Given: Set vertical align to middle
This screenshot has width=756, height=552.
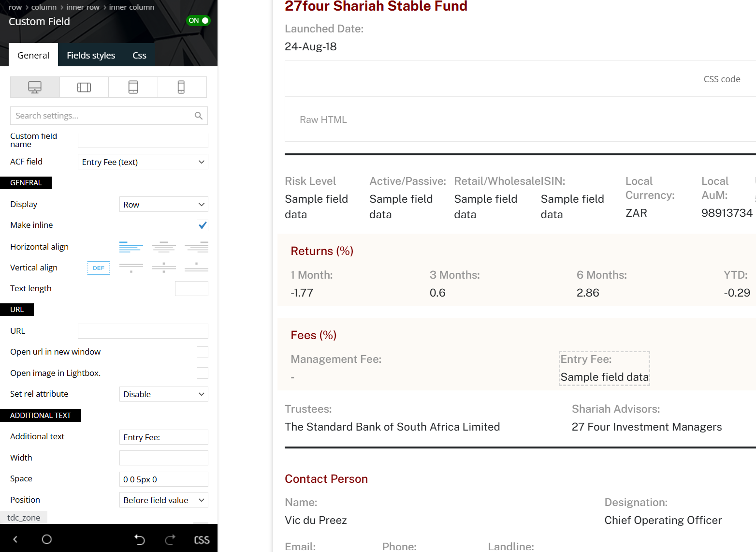Looking at the screenshot, I should click(164, 268).
